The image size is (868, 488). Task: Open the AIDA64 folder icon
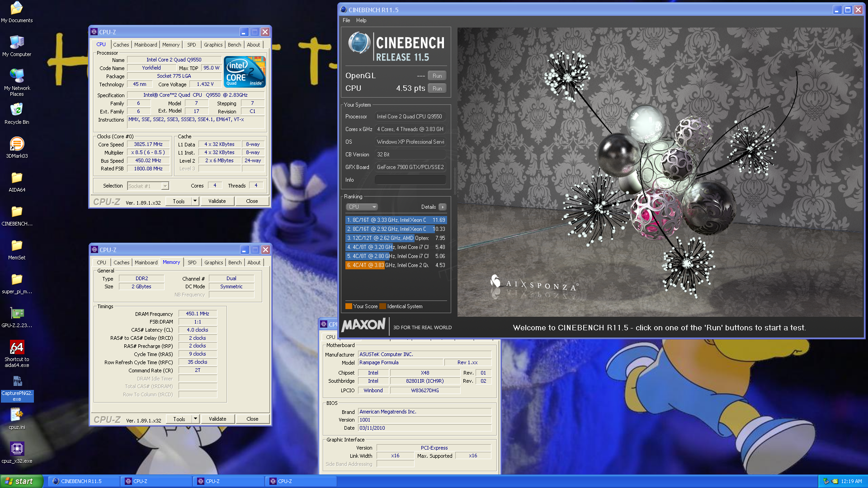tap(17, 182)
